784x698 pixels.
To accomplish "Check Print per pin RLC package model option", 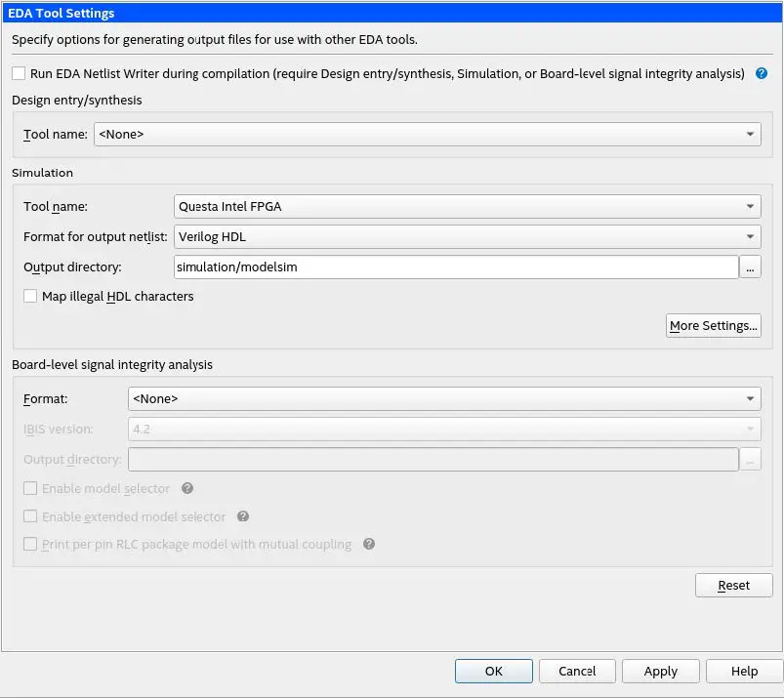I will pos(30,545).
